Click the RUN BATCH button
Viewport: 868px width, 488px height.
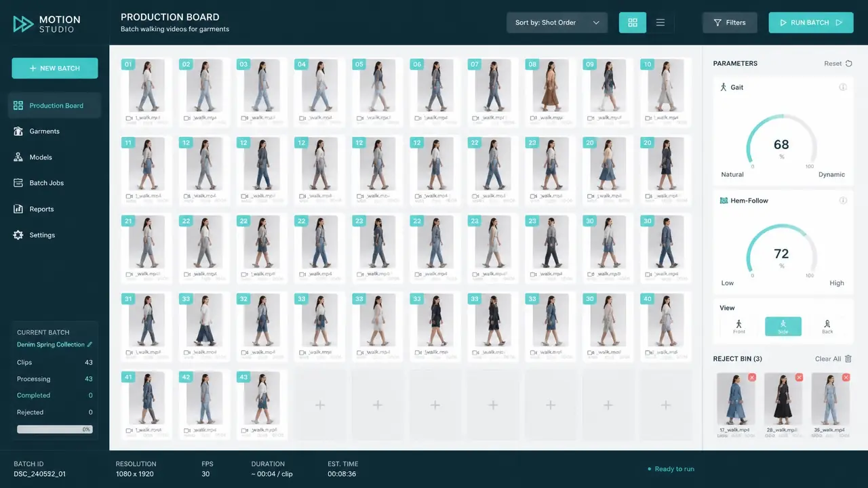pyautogui.click(x=810, y=22)
